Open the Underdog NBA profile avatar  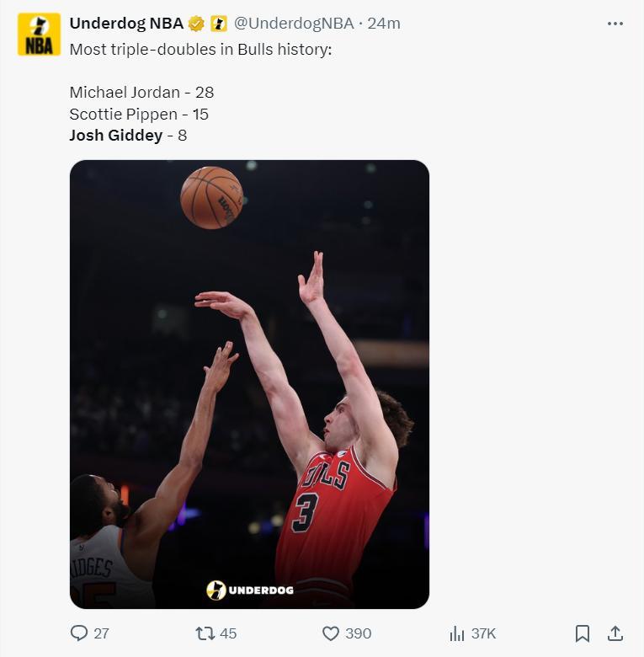pos(39,35)
